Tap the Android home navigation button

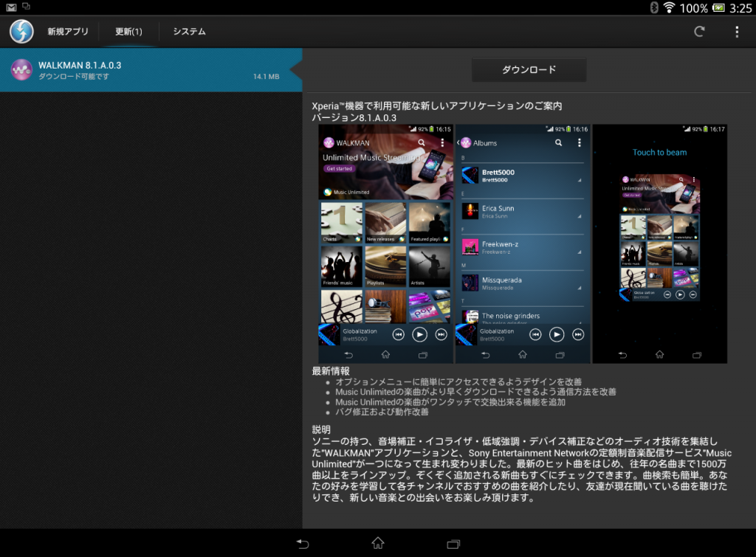coord(378,543)
